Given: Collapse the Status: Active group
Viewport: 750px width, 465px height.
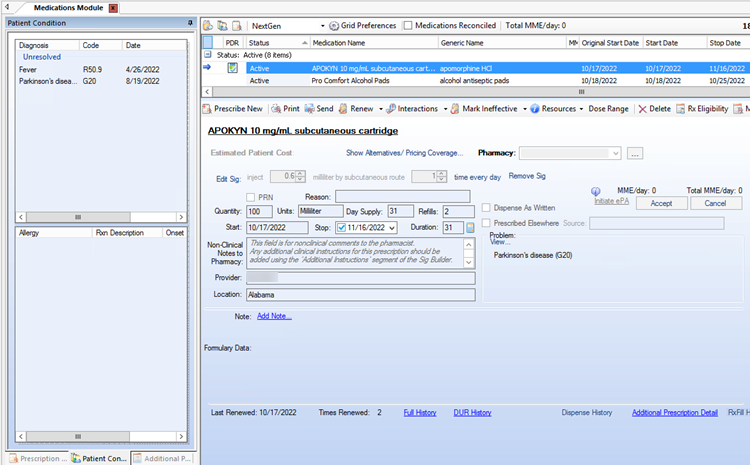Looking at the screenshot, I should (x=208, y=55).
